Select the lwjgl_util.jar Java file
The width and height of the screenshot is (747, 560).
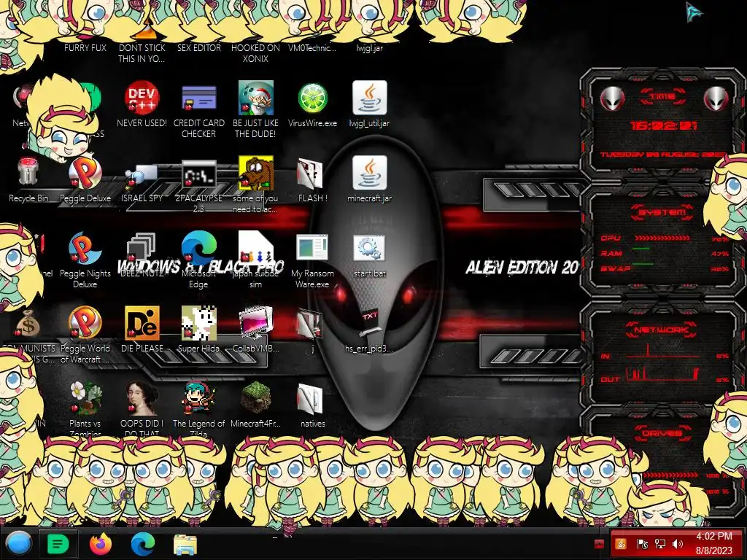click(x=370, y=98)
